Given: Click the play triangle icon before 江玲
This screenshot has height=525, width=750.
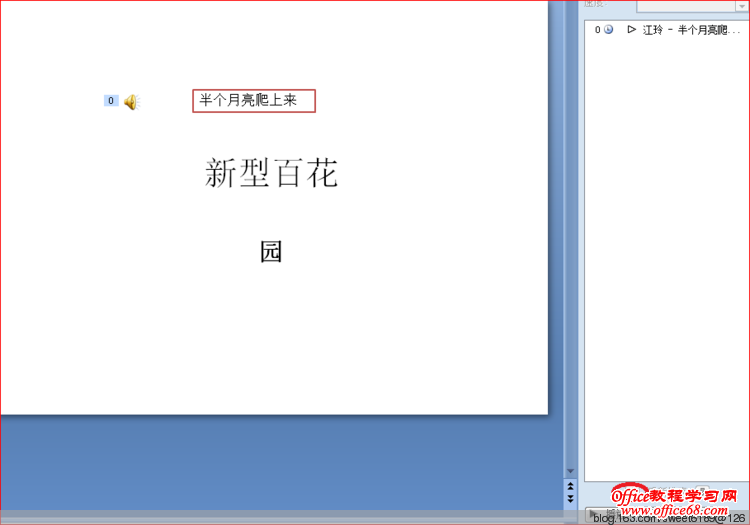Looking at the screenshot, I should [631, 30].
